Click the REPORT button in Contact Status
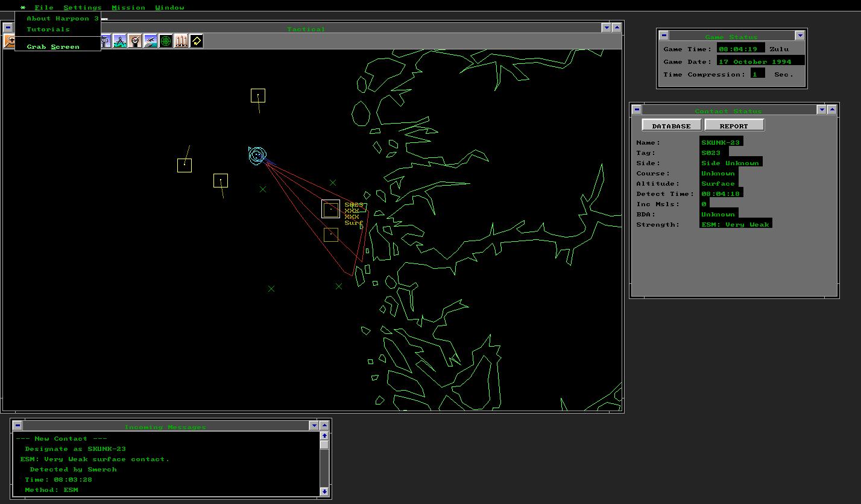This screenshot has height=504, width=861. coord(734,125)
